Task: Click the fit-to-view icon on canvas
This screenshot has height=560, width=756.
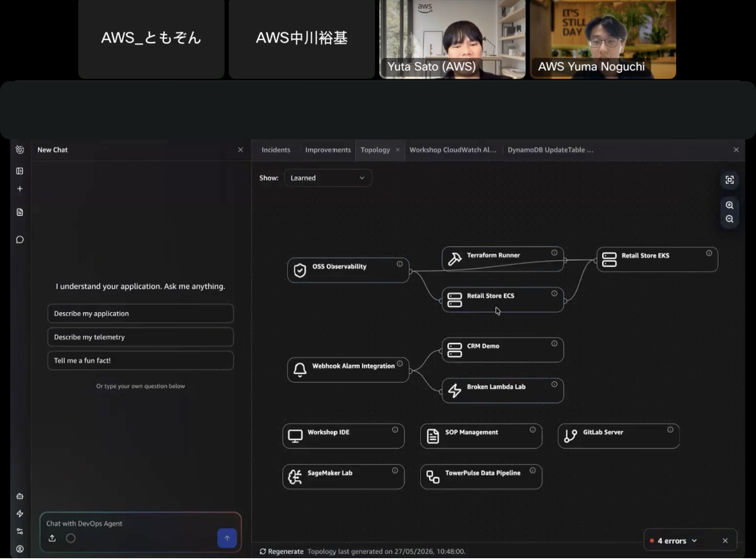Action: (730, 180)
